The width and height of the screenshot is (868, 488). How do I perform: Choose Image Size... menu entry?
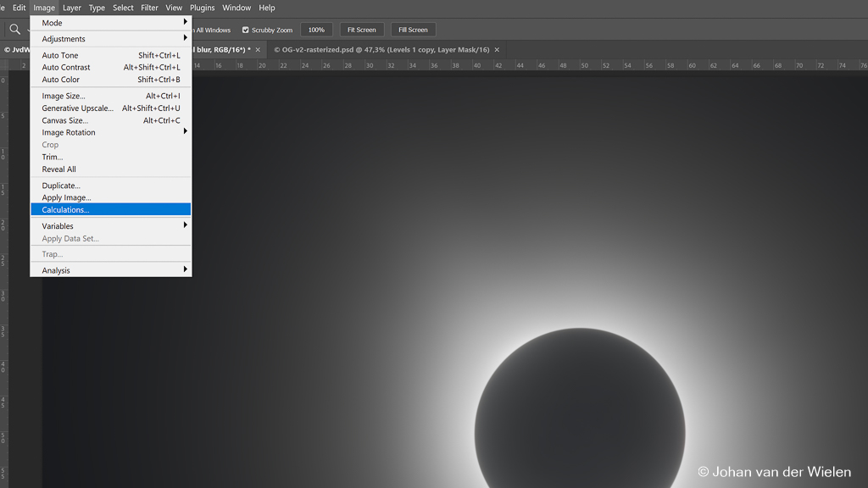point(111,96)
